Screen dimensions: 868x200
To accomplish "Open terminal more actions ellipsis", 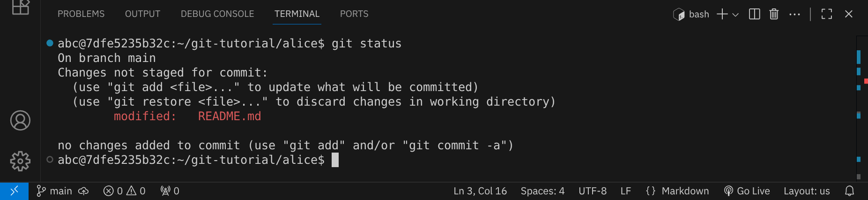I will click(794, 14).
